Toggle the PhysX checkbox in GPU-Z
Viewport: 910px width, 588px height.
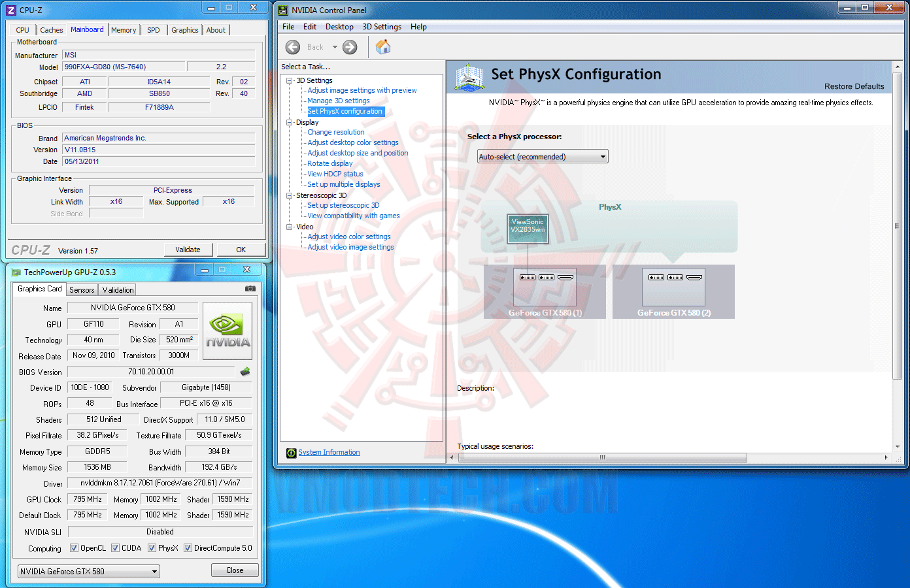(x=152, y=548)
